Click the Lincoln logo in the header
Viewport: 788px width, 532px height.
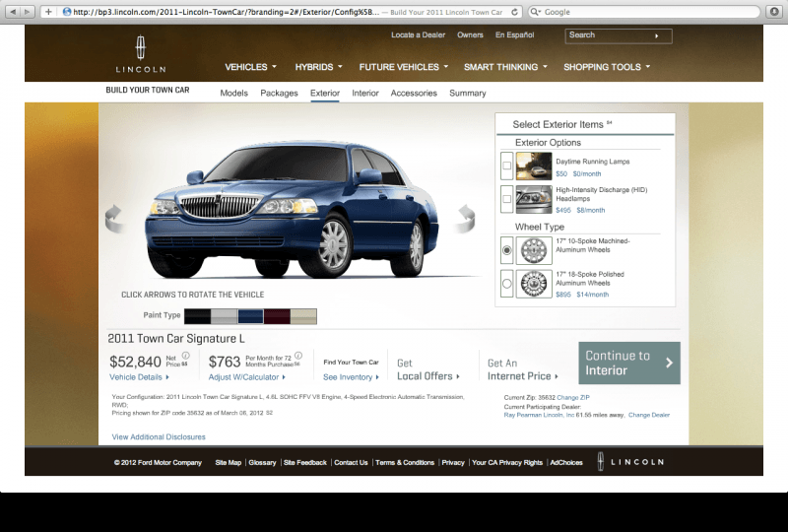coord(141,54)
